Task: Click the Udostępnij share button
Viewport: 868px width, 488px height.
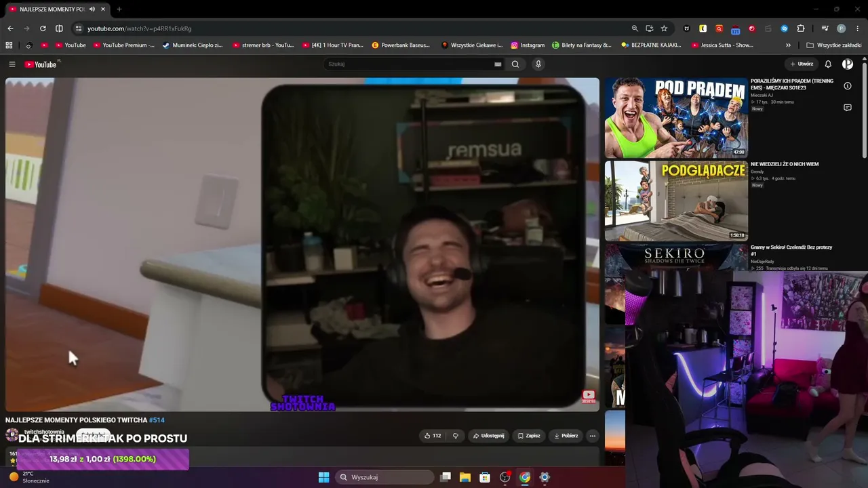Action: pos(488,436)
